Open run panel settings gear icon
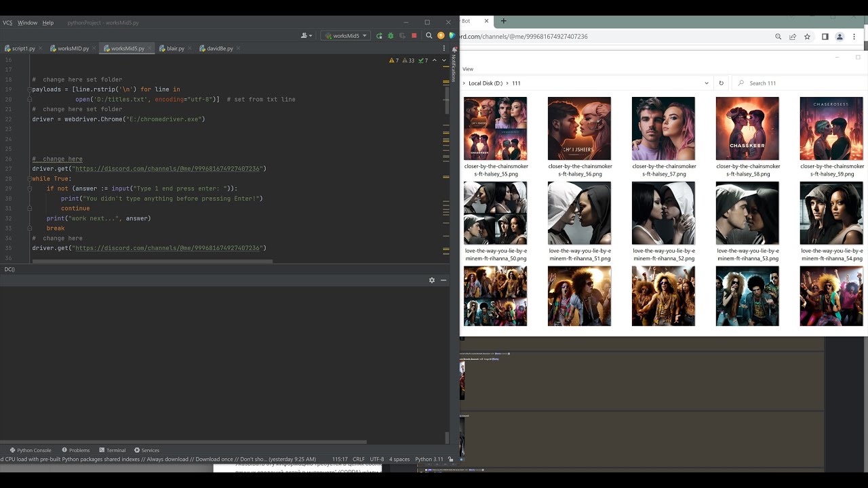This screenshot has height=488, width=868. tap(431, 280)
